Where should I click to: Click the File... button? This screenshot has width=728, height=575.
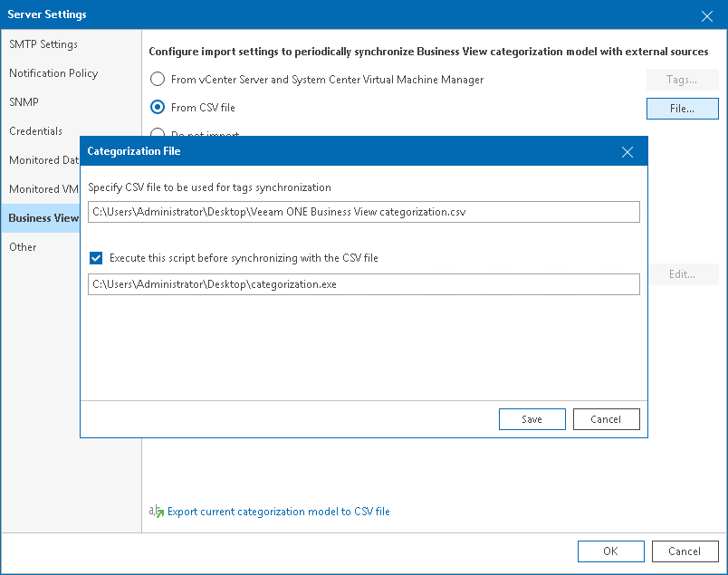[682, 109]
